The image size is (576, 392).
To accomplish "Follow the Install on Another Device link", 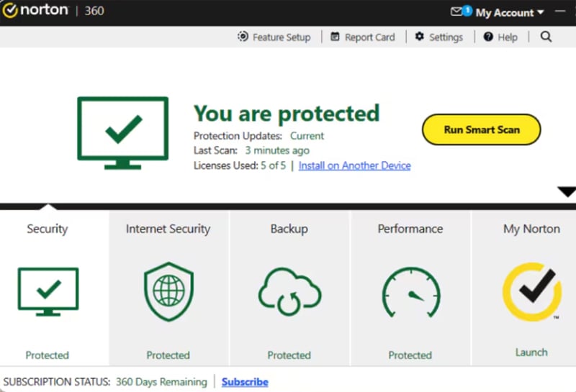I will click(354, 165).
